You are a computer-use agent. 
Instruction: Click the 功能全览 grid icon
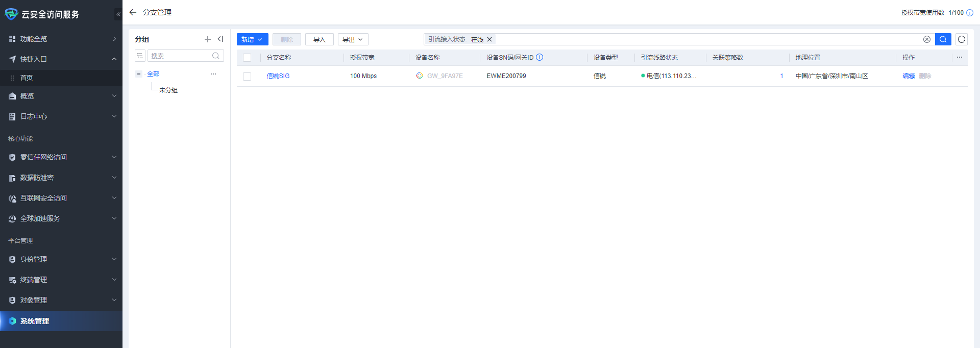[x=12, y=39]
